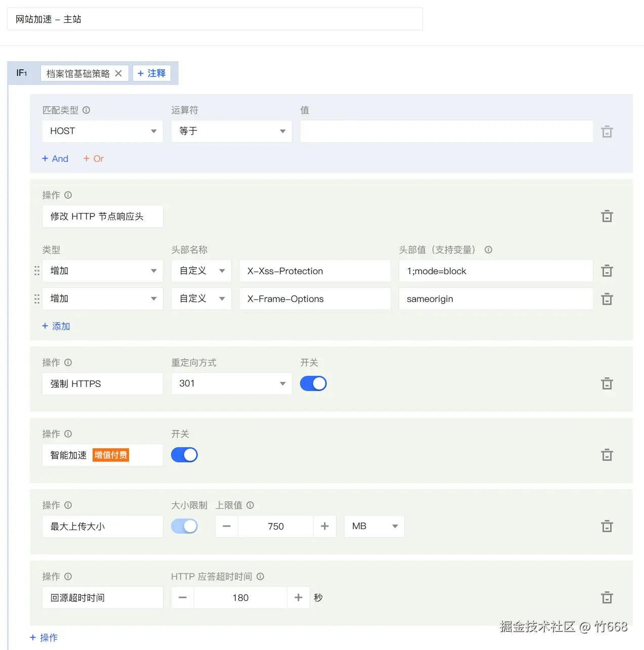The image size is (644, 650).
Task: Delete the 强制 HTTPS operation
Action: 607,384
